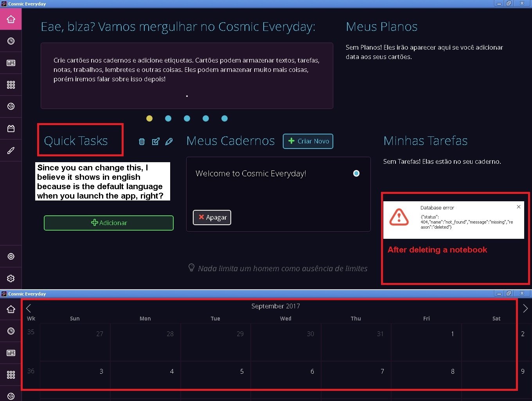Go to previous month in calendar
This screenshot has width=532, height=401.
point(29,308)
